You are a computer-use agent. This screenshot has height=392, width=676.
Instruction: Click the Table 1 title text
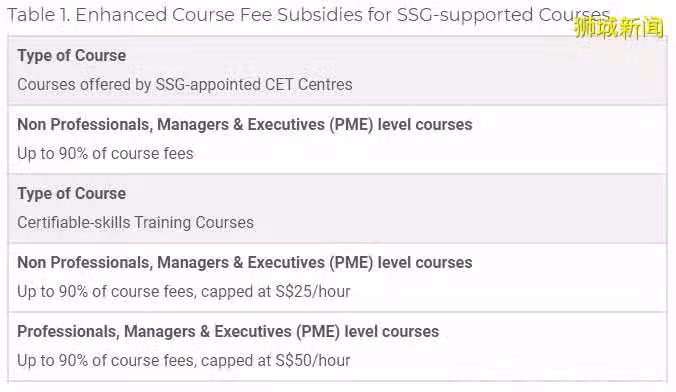309,15
